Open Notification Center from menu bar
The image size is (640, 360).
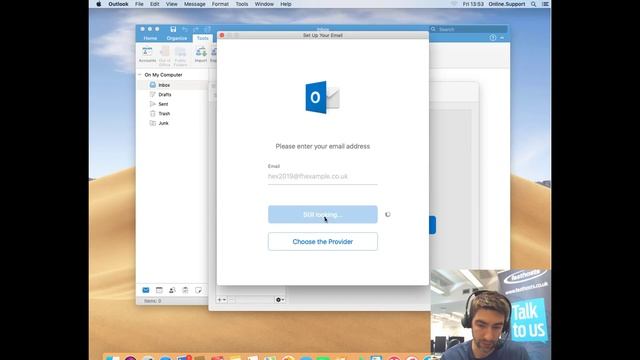pos(545,4)
